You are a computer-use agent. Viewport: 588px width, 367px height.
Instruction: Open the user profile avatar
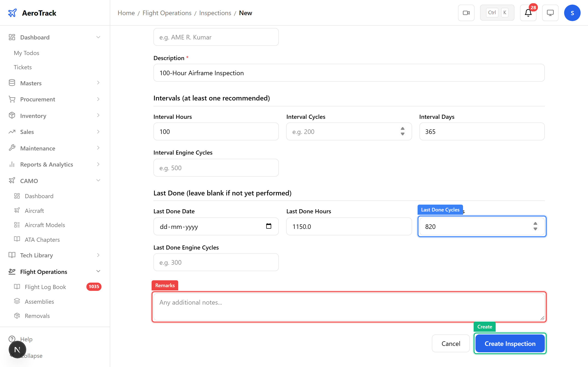572,13
